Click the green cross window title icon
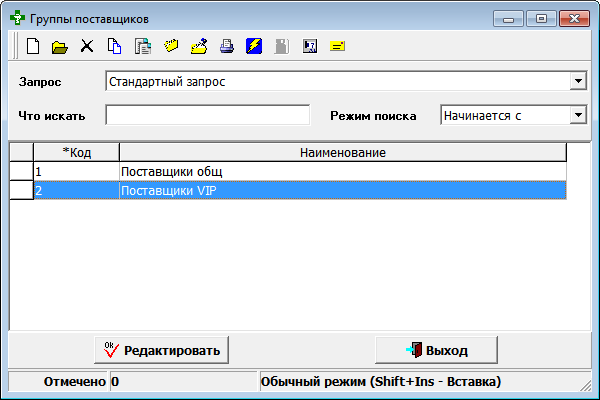Image resolution: width=600 pixels, height=400 pixels. click(17, 18)
